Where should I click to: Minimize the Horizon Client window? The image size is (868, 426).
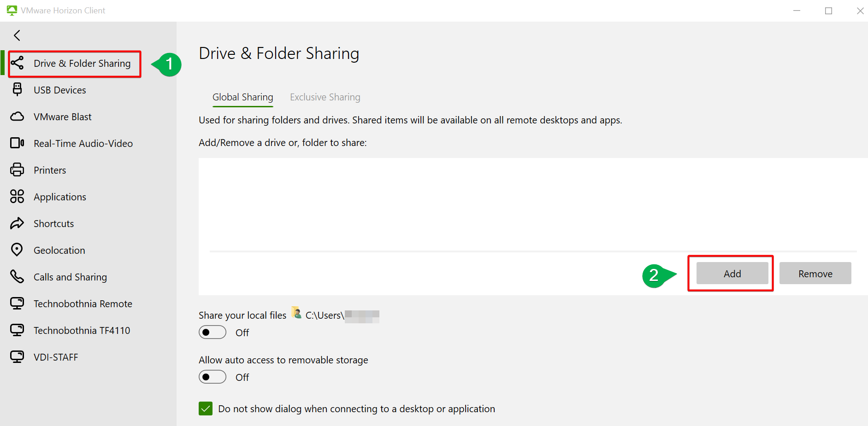pos(797,11)
